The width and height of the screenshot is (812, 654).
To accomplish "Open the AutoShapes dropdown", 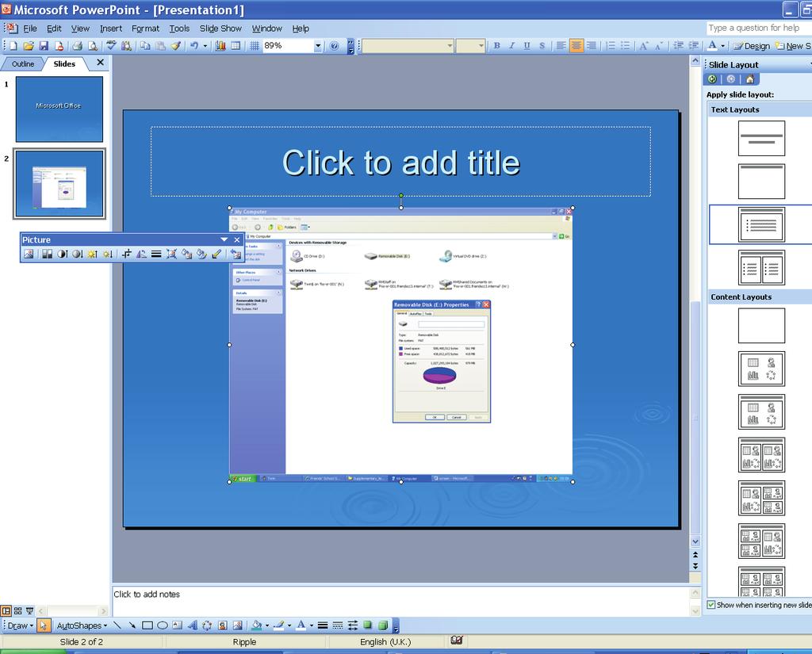I will 82,625.
